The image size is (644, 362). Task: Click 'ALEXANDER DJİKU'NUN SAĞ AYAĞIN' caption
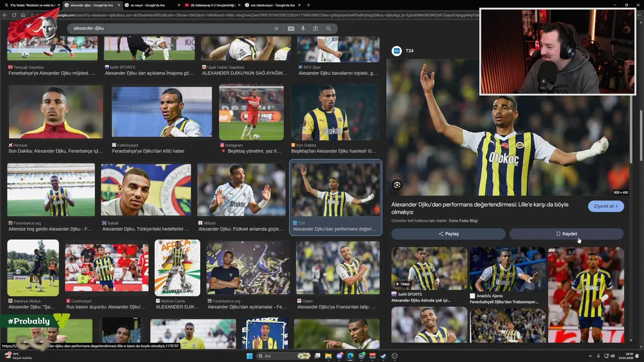(245, 73)
